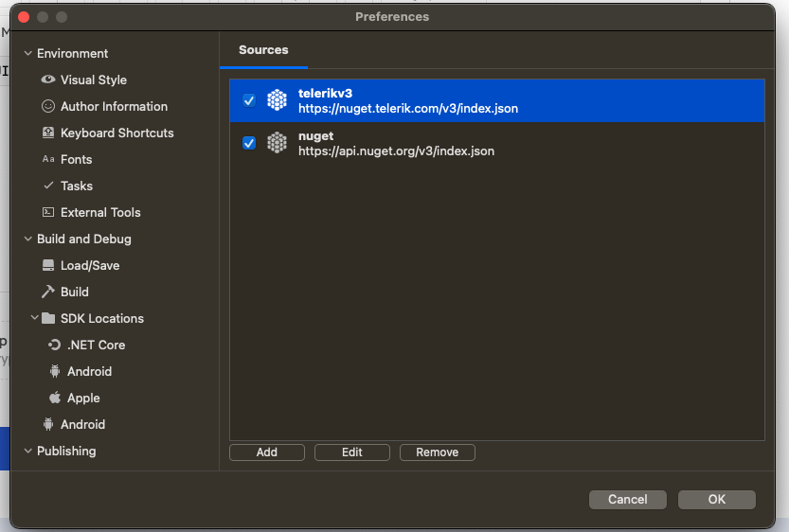Select the .NET Core tree item
The image size is (789, 532).
click(96, 345)
